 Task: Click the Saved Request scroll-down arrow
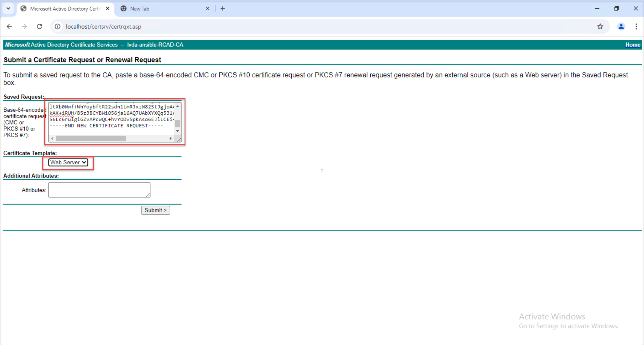tap(177, 131)
